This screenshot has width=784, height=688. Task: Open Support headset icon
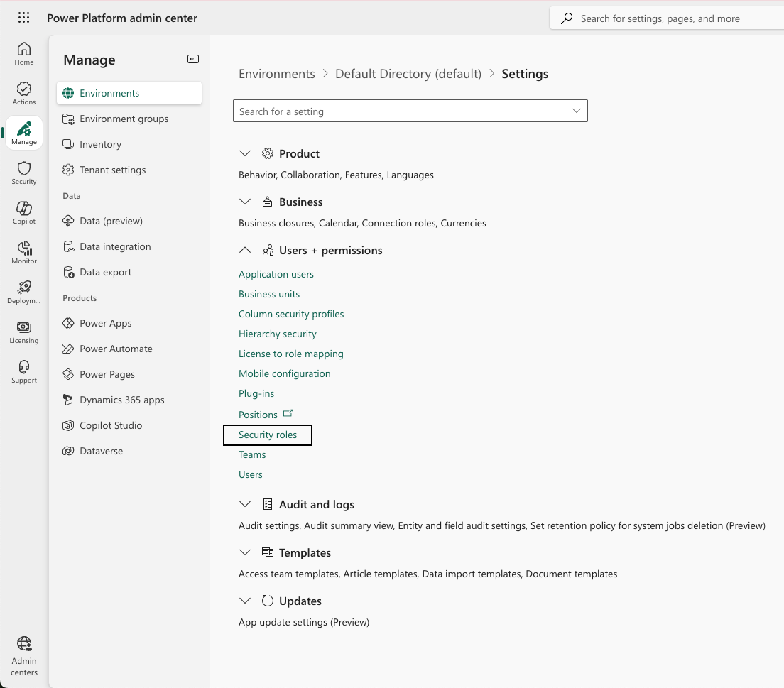[x=24, y=371]
